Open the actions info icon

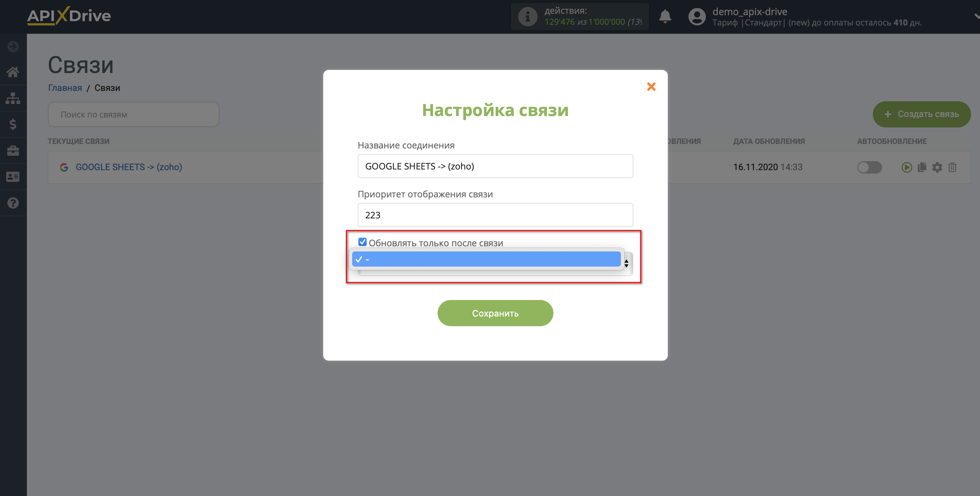point(527,17)
